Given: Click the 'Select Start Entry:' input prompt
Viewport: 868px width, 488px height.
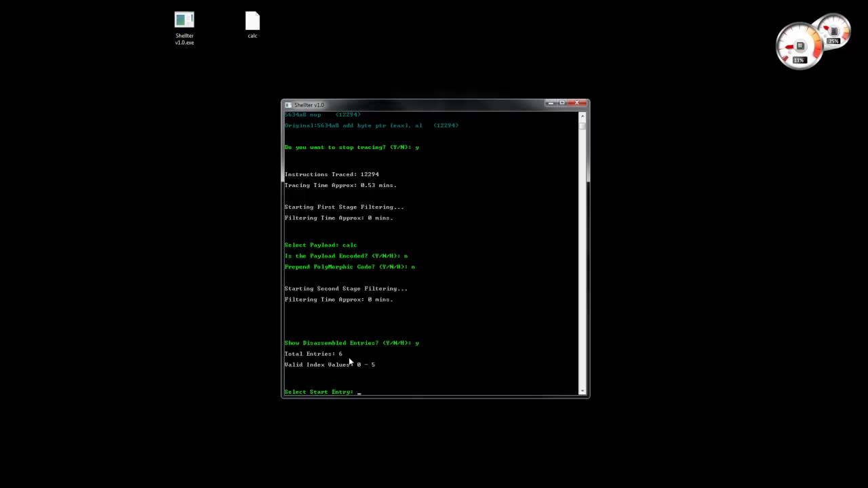Looking at the screenshot, I should [323, 392].
